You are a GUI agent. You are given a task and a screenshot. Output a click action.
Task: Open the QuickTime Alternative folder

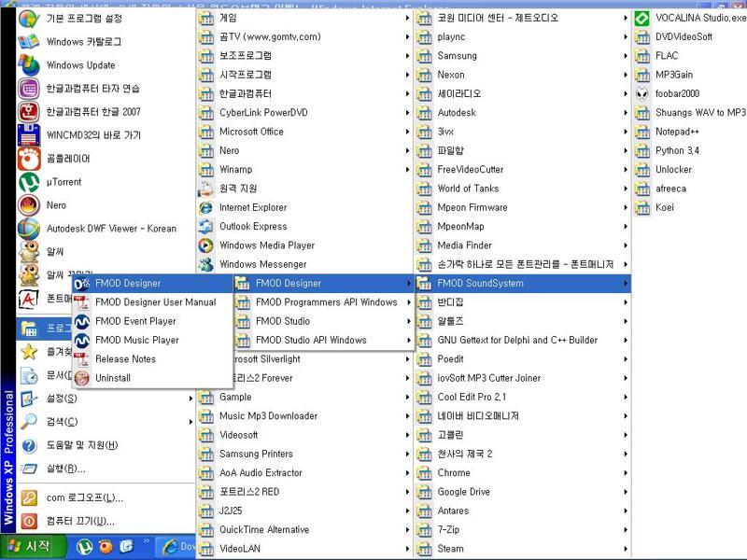(304, 529)
